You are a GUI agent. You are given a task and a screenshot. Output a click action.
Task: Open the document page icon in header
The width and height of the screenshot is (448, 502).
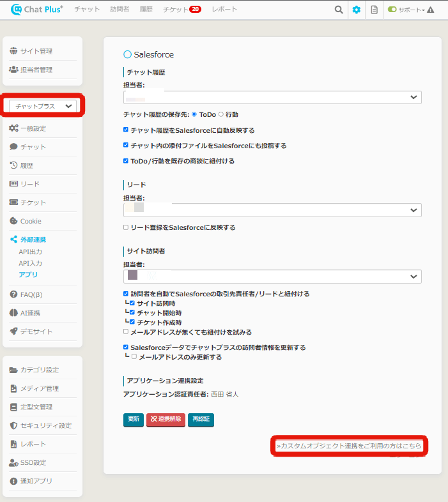click(x=374, y=10)
